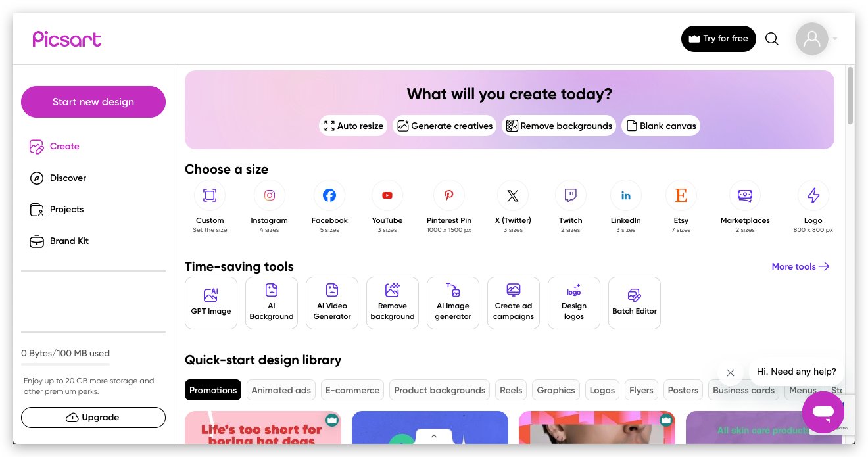
Task: Dismiss the help chat message
Action: [730, 373]
